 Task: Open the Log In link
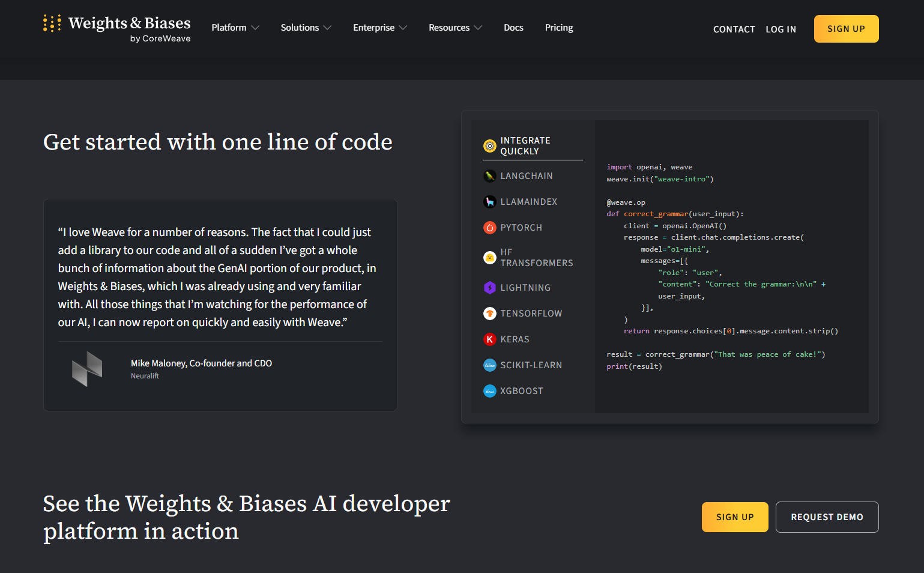(781, 29)
